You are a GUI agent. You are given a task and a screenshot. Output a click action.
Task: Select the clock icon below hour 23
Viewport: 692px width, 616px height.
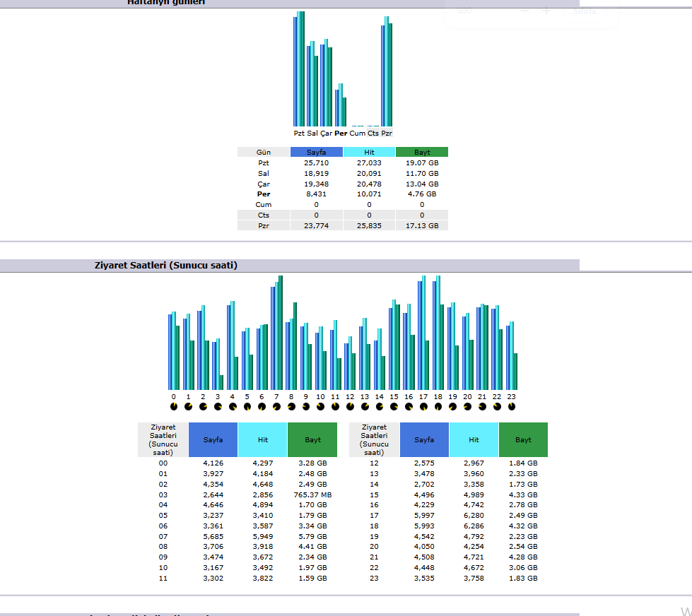(512, 407)
